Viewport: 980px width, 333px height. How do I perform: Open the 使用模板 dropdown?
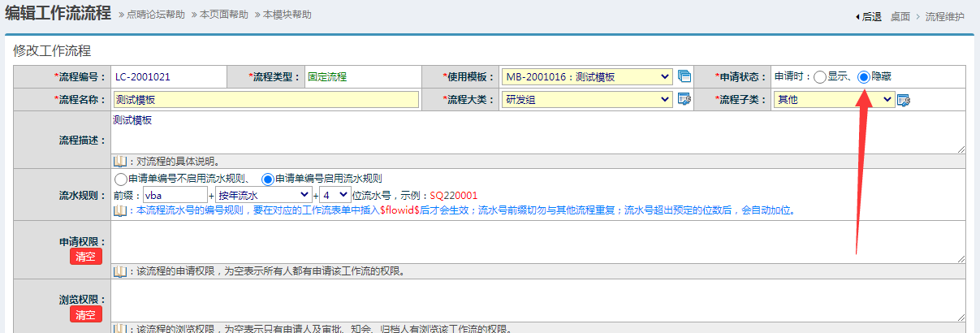pyautogui.click(x=587, y=77)
